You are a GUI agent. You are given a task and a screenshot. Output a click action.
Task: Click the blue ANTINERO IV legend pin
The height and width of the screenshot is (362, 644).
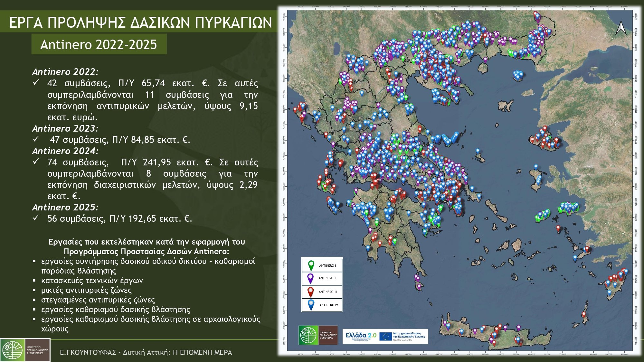coord(311,305)
